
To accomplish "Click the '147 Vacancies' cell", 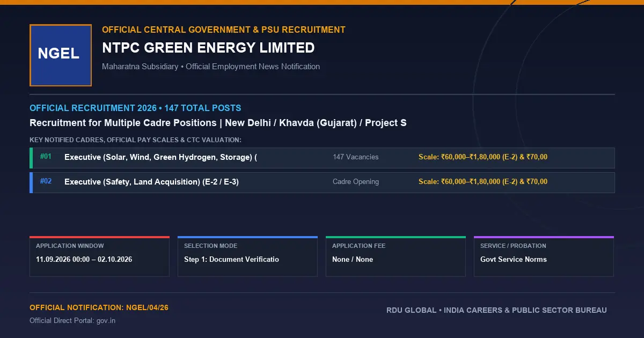I will (x=355, y=157).
